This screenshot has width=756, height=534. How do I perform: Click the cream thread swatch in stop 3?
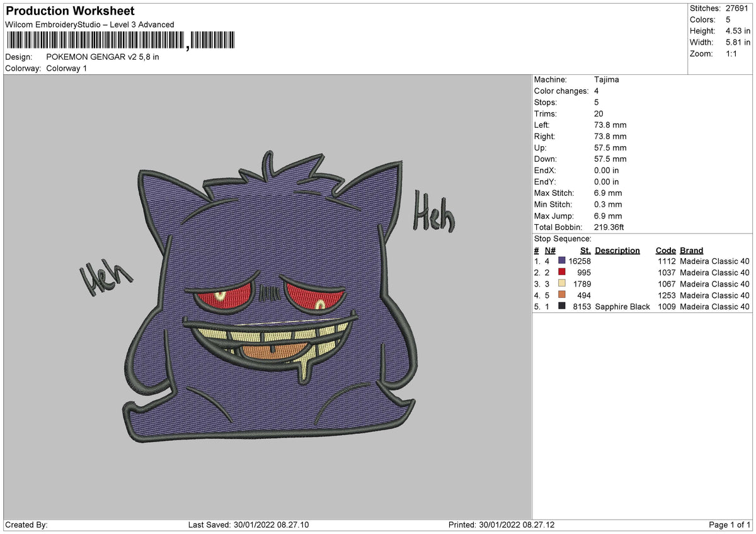(562, 284)
